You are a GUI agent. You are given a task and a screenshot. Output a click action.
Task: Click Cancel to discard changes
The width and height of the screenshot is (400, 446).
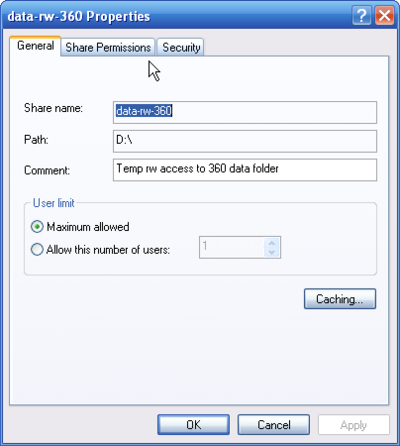tap(274, 425)
